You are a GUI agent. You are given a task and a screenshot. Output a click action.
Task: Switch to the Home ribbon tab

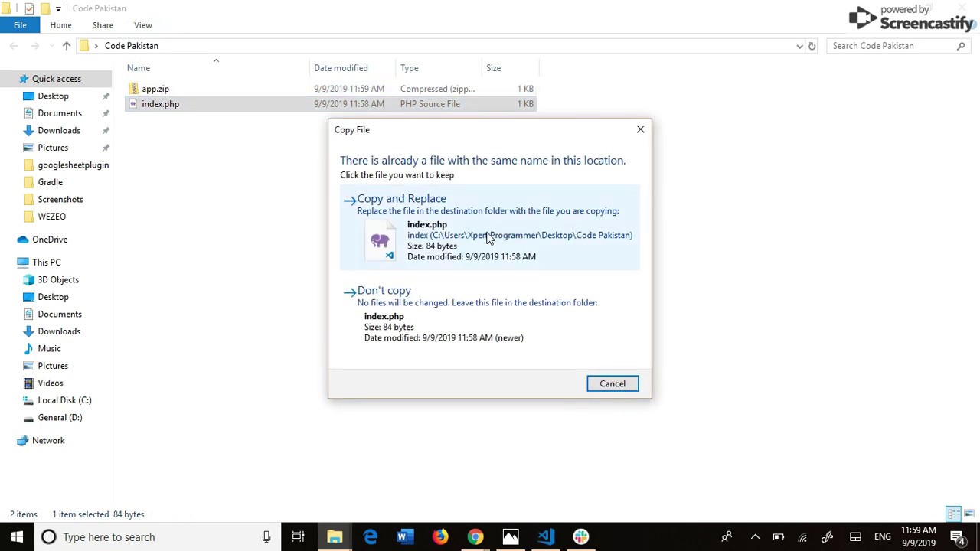point(60,25)
